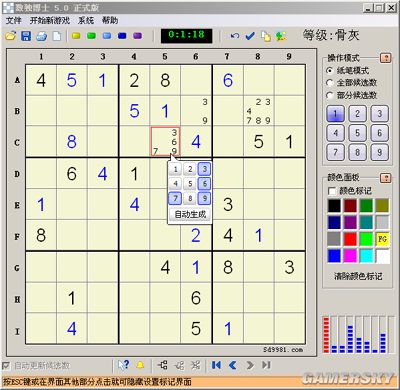Go forward one step with right arrow
Viewport: 400px width, 390px height.
250,365
